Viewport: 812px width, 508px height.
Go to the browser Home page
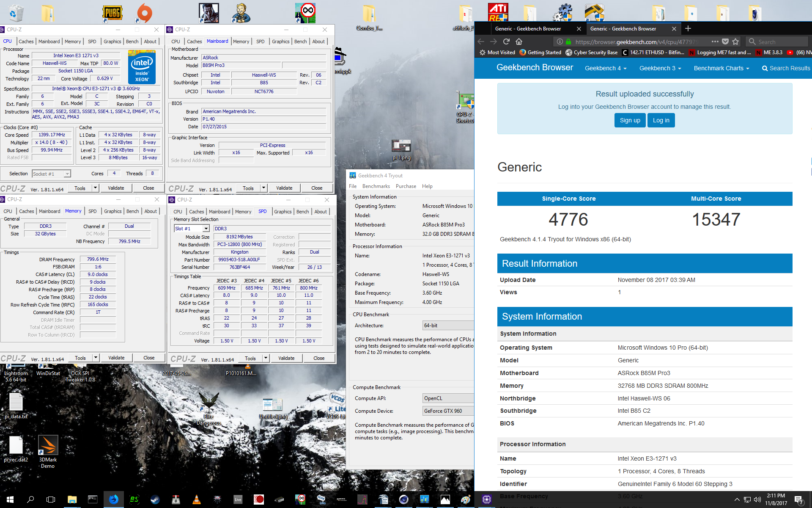click(519, 41)
